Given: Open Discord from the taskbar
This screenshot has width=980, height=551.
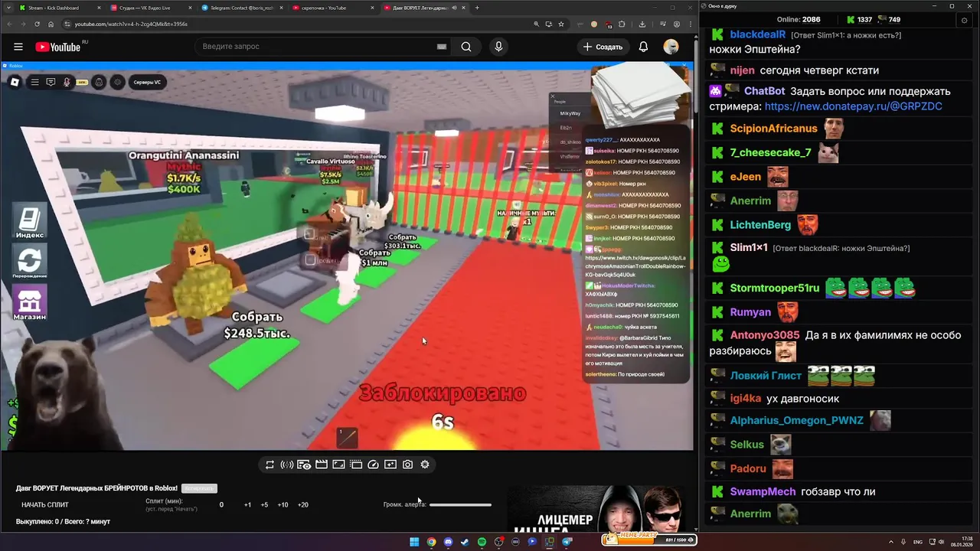Looking at the screenshot, I should point(448,542).
